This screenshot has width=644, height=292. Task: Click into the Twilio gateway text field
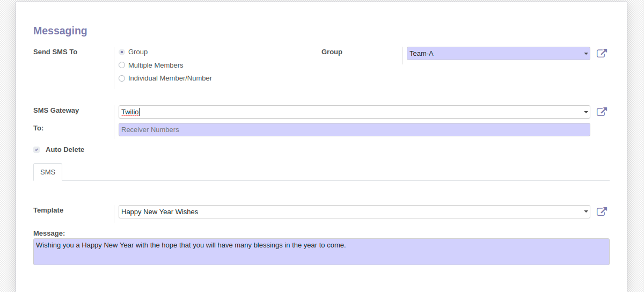click(349, 112)
